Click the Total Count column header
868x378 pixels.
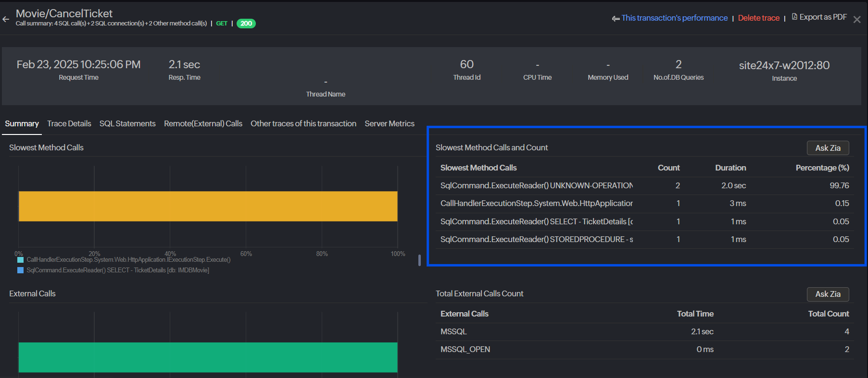coord(829,314)
